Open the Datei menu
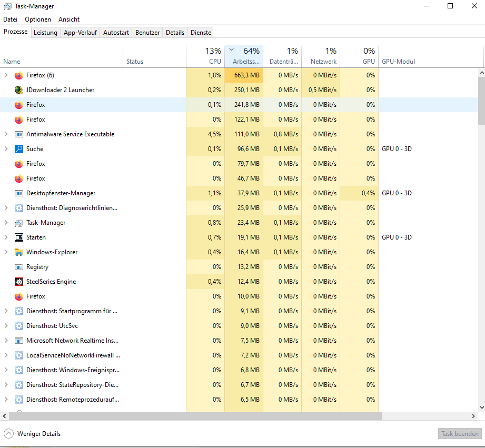The image size is (485, 448). pyautogui.click(x=10, y=19)
